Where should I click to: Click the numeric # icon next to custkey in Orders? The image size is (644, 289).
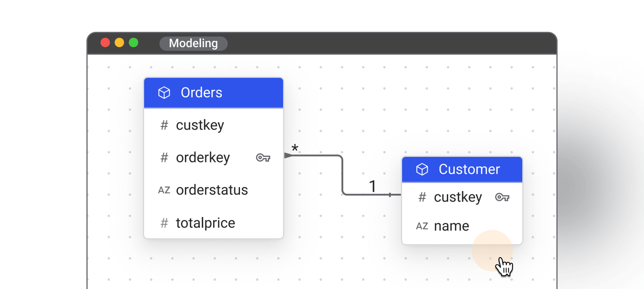point(164,125)
